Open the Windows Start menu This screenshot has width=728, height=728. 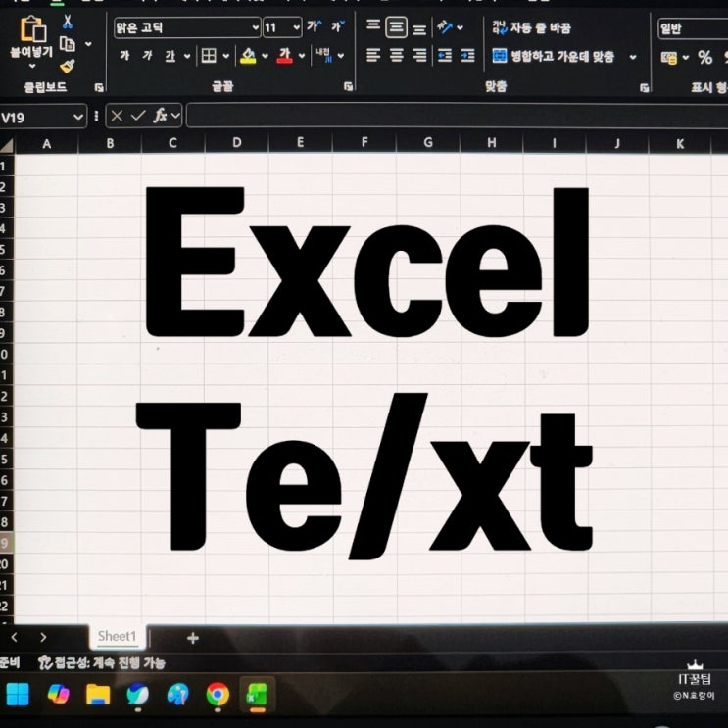coord(18,695)
